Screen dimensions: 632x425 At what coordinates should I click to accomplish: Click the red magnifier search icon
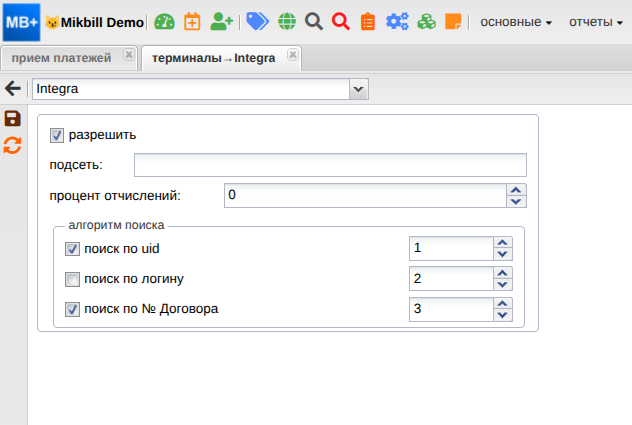[x=341, y=21]
